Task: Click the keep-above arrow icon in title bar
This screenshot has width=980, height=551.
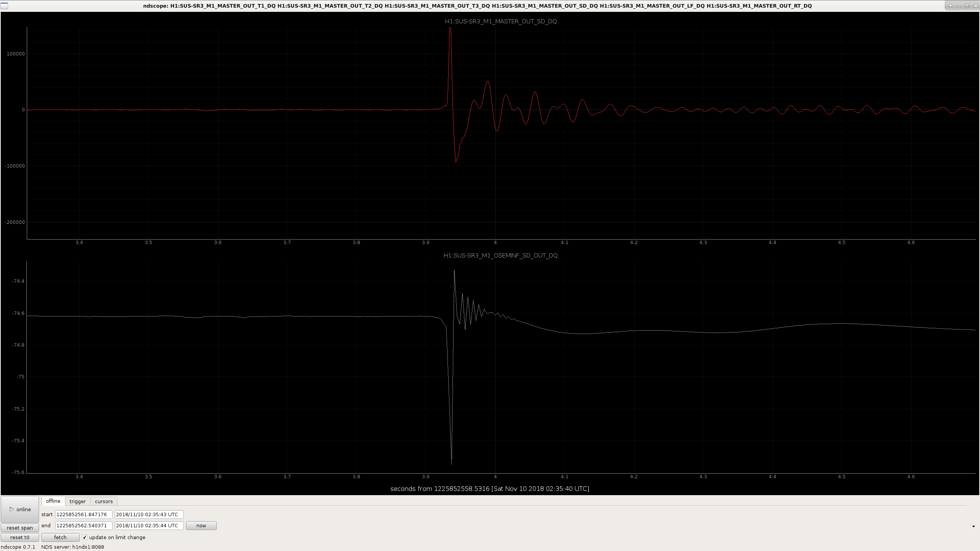Action: [x=950, y=6]
